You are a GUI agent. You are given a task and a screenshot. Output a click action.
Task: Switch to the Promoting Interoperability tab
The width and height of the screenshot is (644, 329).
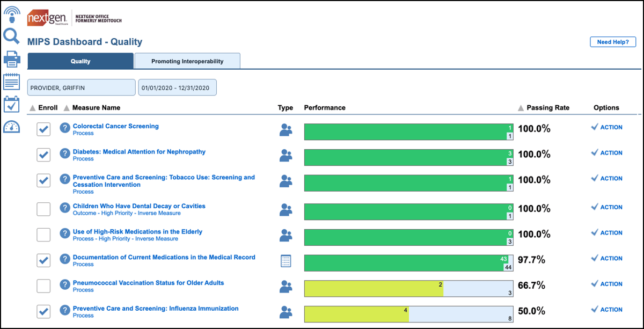187,61
